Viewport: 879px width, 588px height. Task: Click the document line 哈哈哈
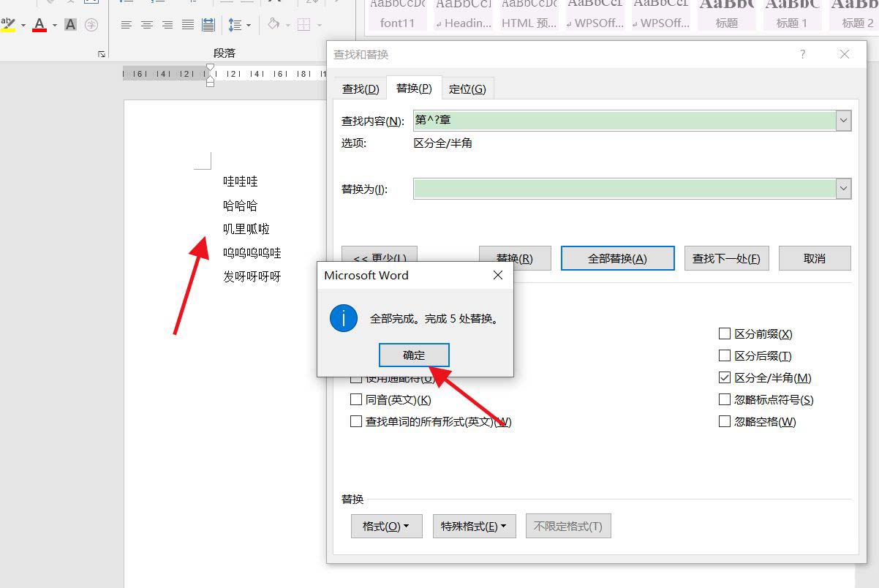pyautogui.click(x=241, y=206)
